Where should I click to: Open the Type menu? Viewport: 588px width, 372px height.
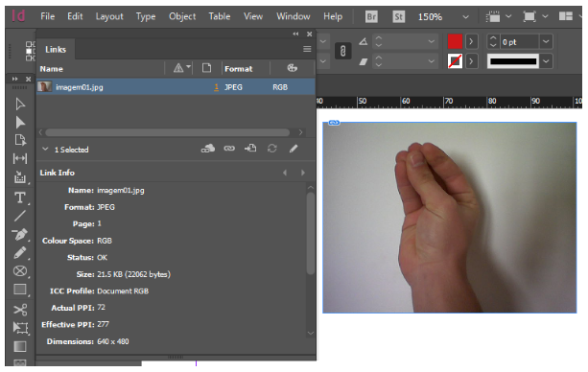146,16
